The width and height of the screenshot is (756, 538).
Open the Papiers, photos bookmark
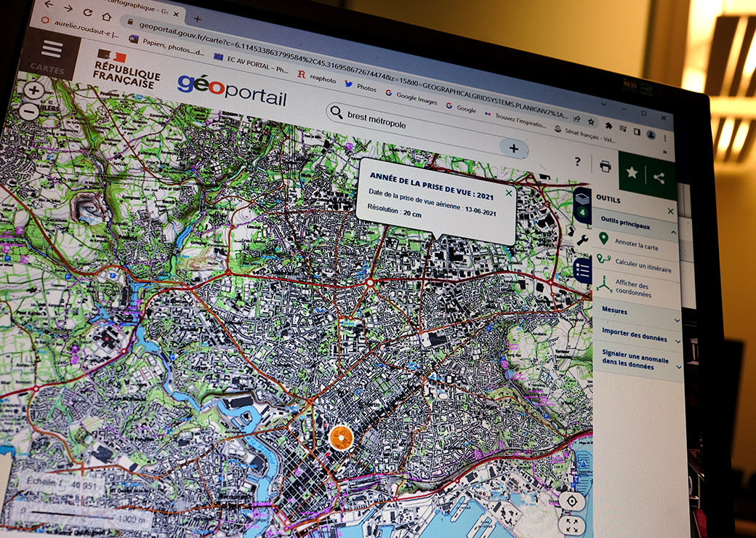click(x=166, y=44)
